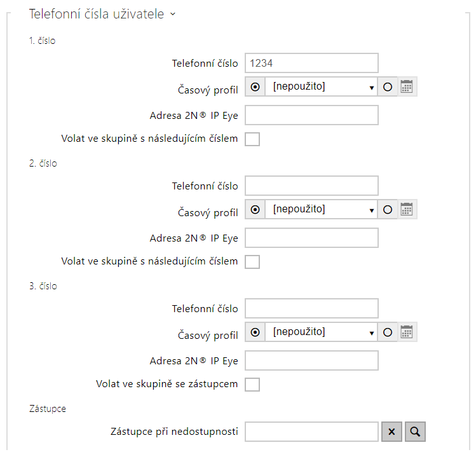
Task: Select predefined profile radio for 1. číslo
Action: [255, 87]
